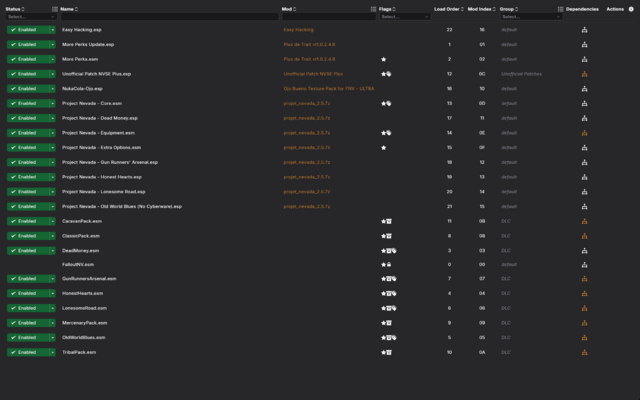This screenshot has width=640, height=400.
Task: Sort table by Group column header
Action: point(509,9)
